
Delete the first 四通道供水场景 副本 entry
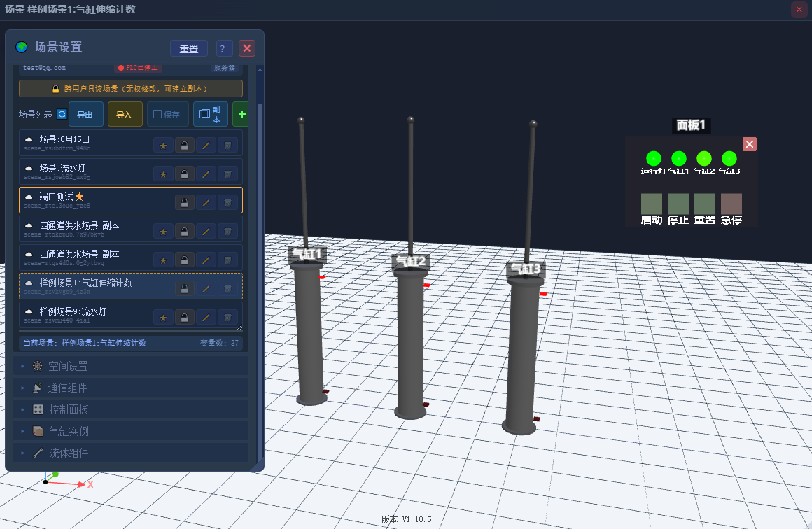point(227,232)
